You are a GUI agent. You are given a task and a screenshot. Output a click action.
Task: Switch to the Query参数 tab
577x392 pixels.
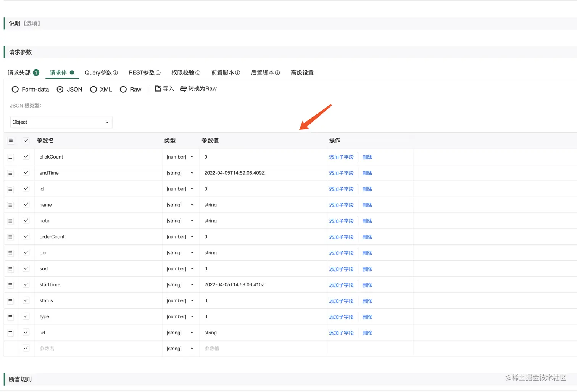tap(101, 72)
